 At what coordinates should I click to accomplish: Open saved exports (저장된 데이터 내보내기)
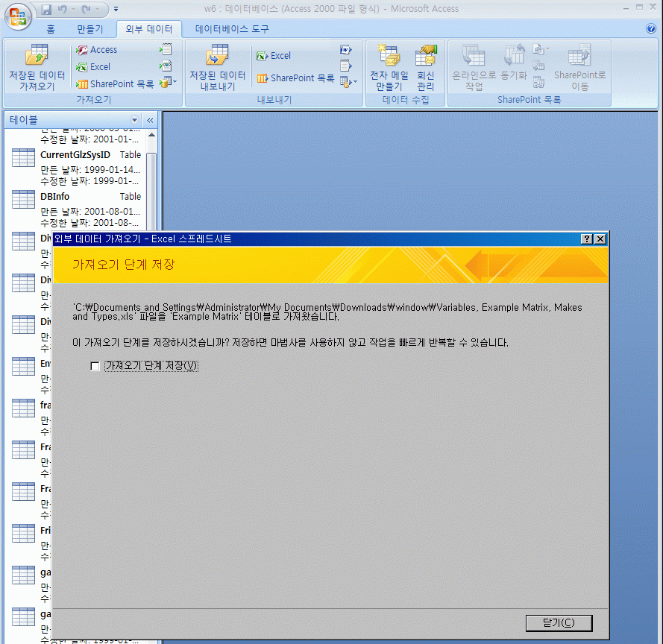(x=217, y=67)
